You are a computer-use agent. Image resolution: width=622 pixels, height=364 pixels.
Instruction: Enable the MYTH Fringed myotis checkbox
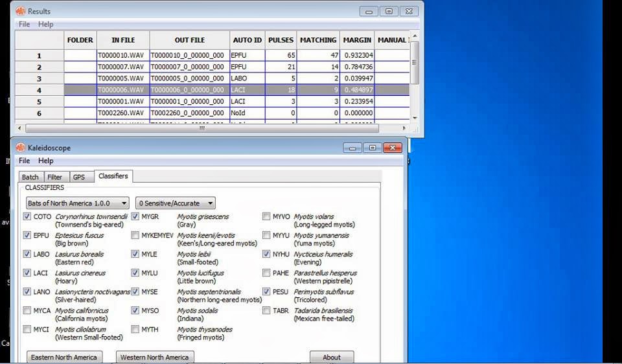pos(135,329)
